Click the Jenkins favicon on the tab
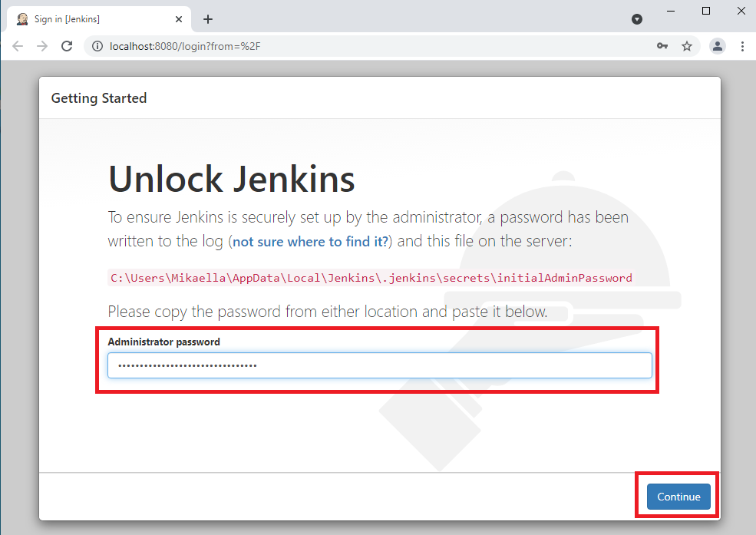 coord(22,19)
